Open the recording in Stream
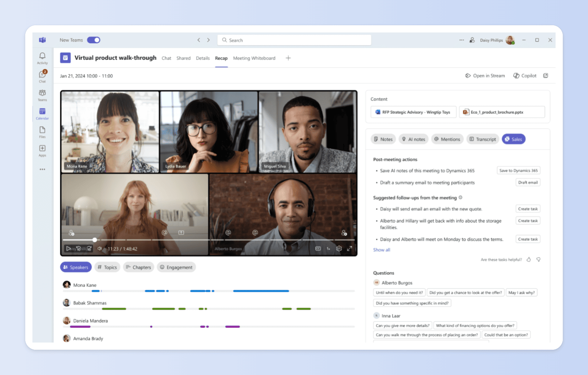This screenshot has width=588, height=375. pyautogui.click(x=485, y=76)
